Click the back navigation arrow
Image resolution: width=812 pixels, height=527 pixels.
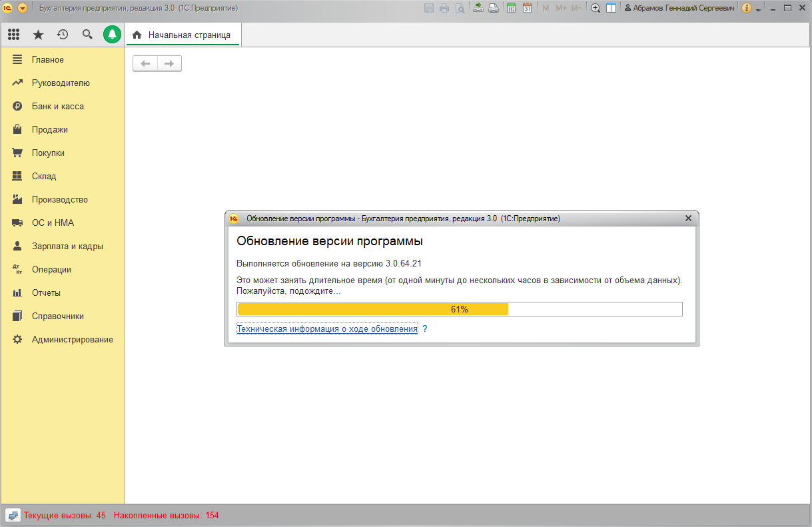click(145, 63)
